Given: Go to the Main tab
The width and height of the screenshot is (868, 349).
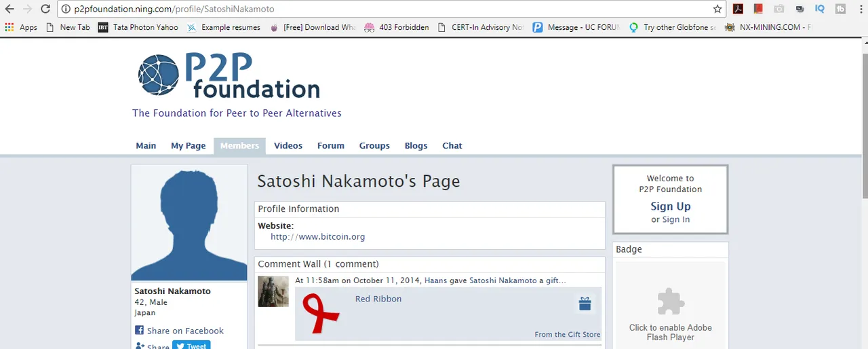Looking at the screenshot, I should coord(146,146).
